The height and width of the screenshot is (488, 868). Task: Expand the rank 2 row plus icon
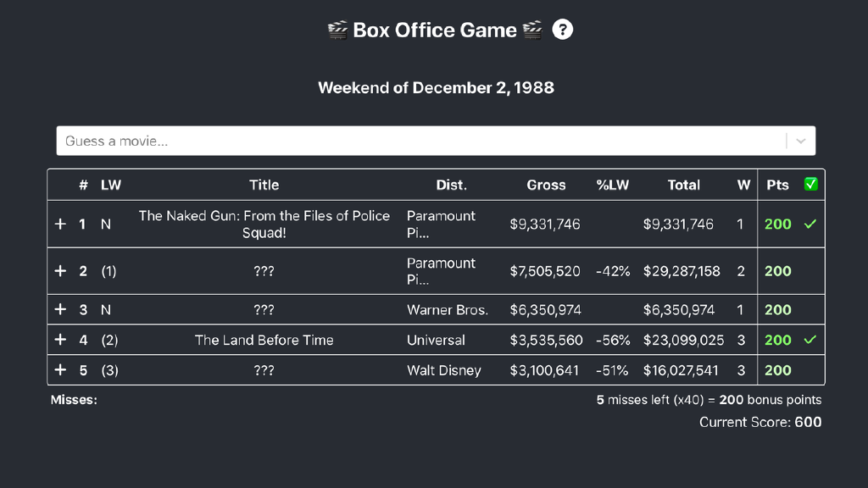point(60,271)
